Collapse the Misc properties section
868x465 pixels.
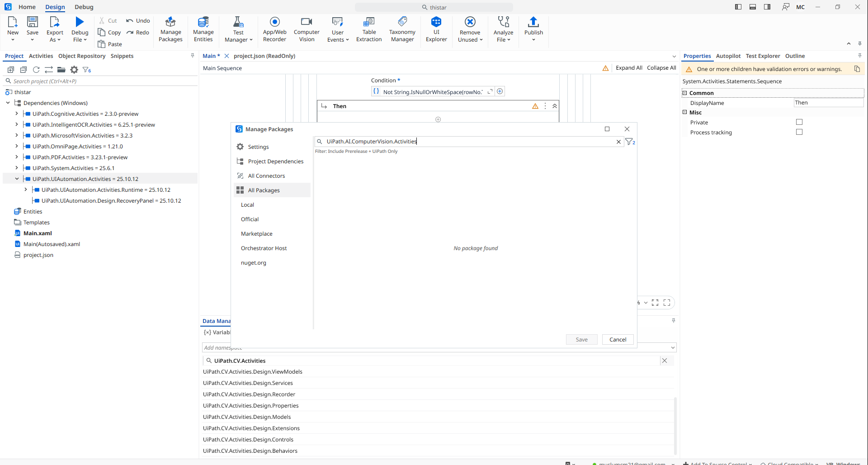pos(684,112)
